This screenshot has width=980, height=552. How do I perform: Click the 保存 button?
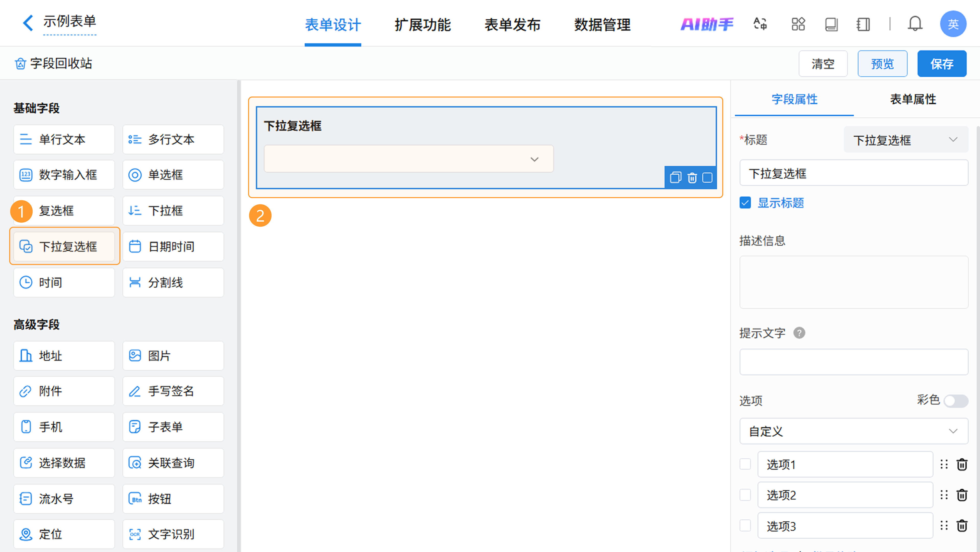[x=941, y=64]
